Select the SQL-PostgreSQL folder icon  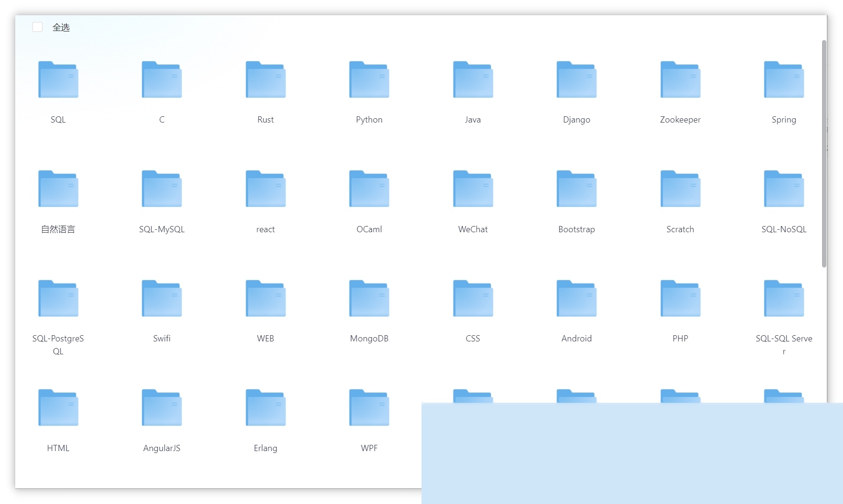tap(58, 298)
